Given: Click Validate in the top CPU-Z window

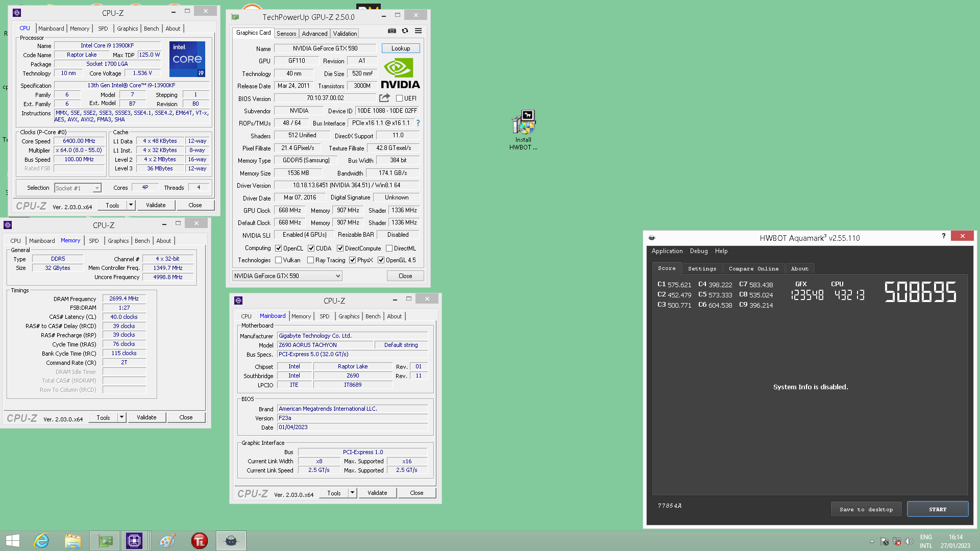Looking at the screenshot, I should tap(156, 205).
